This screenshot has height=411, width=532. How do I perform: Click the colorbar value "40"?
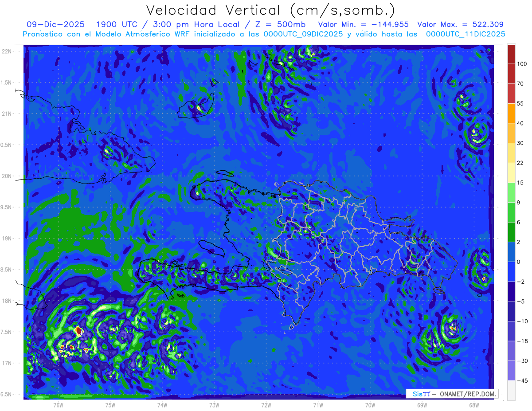520,123
